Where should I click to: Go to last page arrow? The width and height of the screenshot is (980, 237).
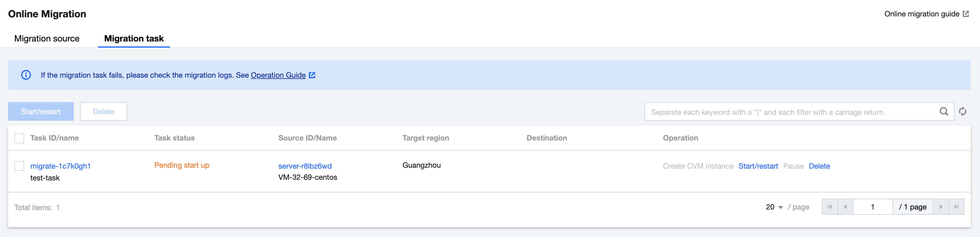point(956,207)
